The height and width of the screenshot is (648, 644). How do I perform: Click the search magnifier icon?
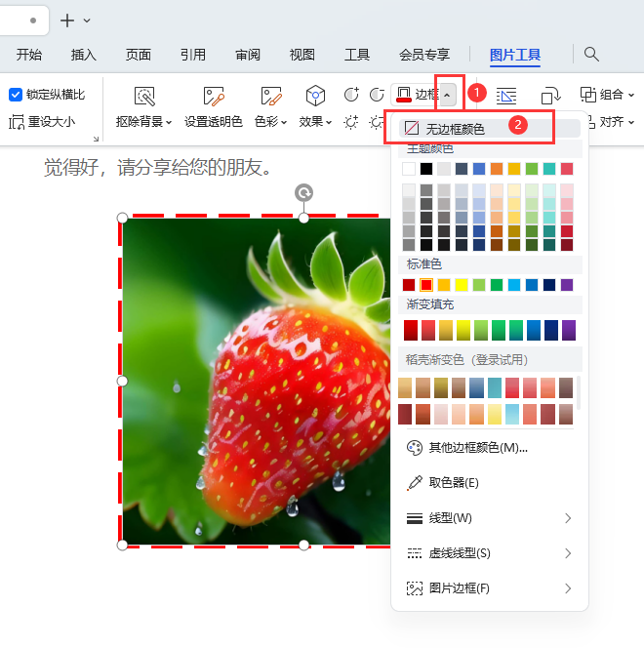(x=591, y=54)
